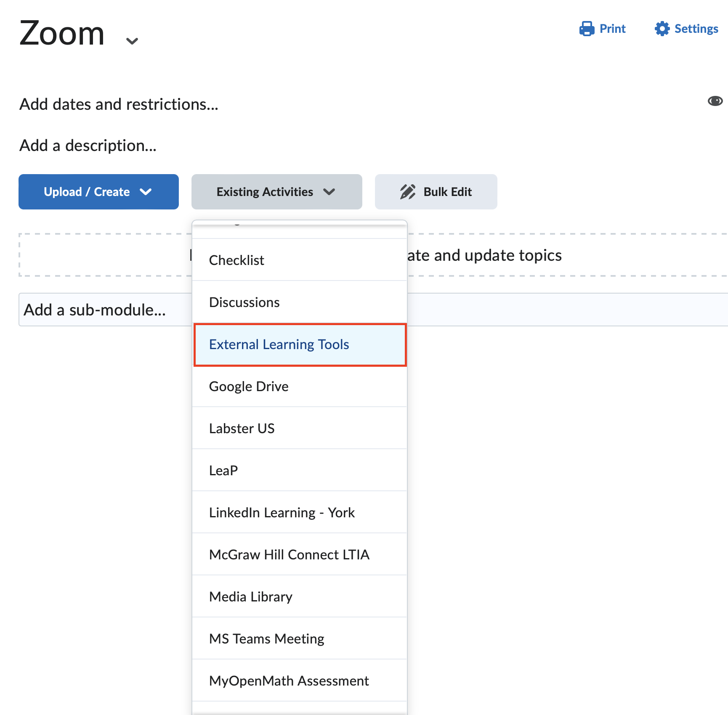Collapse the Existing Activities dropdown
The image size is (728, 715).
[x=276, y=192]
